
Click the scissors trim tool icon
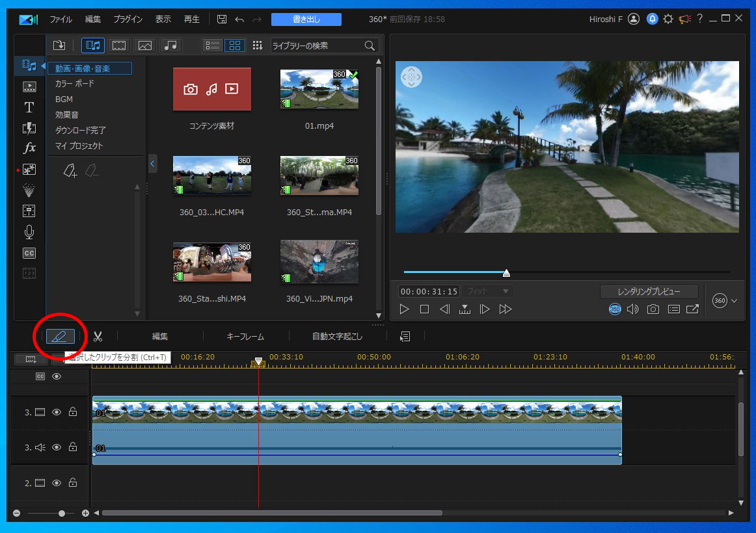click(x=98, y=337)
